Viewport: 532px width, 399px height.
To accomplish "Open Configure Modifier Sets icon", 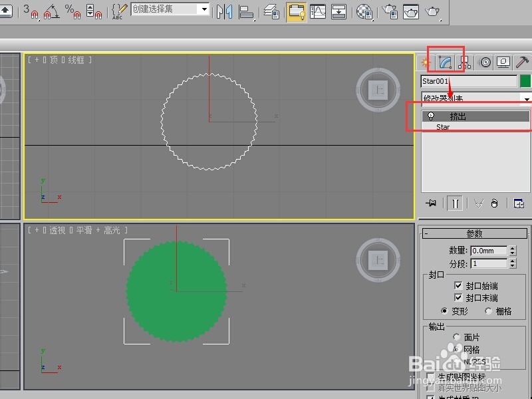I will click(519, 203).
